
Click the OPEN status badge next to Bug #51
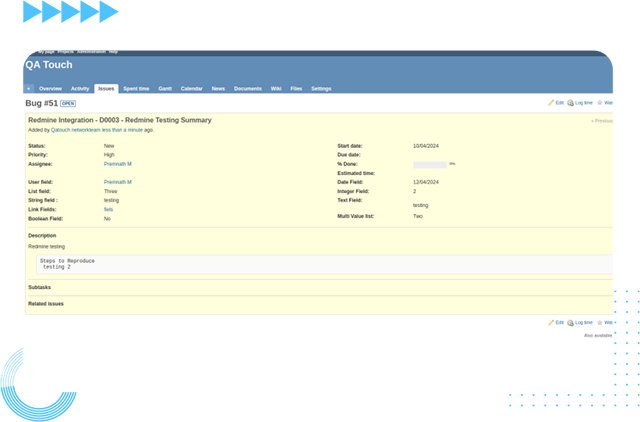pyautogui.click(x=68, y=104)
